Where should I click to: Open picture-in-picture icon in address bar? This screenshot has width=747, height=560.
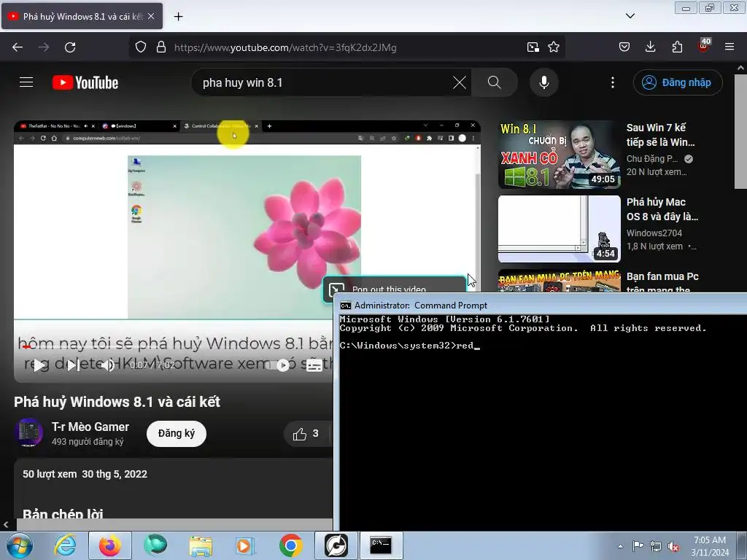point(533,47)
